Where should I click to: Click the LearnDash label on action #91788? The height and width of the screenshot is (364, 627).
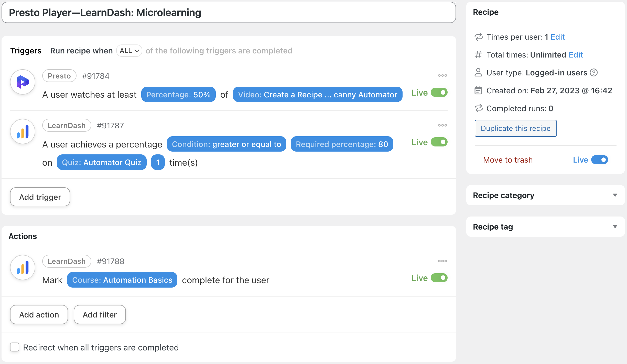[x=67, y=261]
